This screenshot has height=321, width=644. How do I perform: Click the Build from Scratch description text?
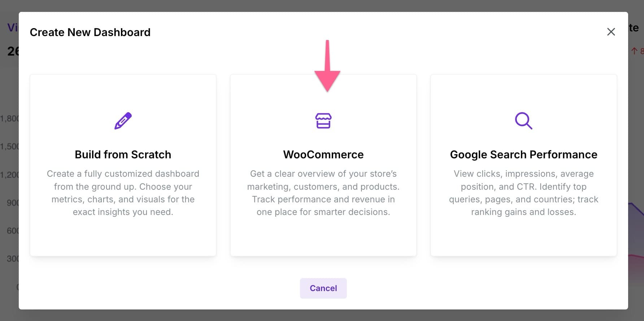pyautogui.click(x=123, y=193)
